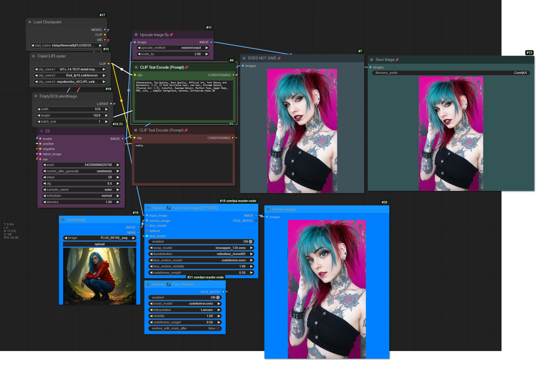Open the sampler_name dropdown showing euler

[x=81, y=190]
